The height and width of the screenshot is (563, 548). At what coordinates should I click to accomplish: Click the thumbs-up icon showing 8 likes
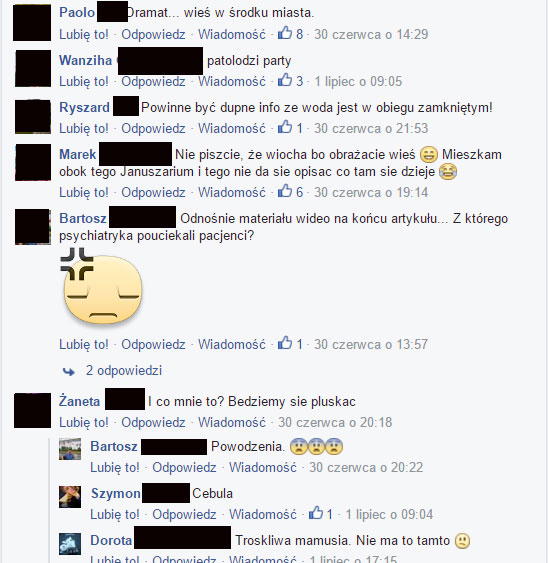click(285, 33)
